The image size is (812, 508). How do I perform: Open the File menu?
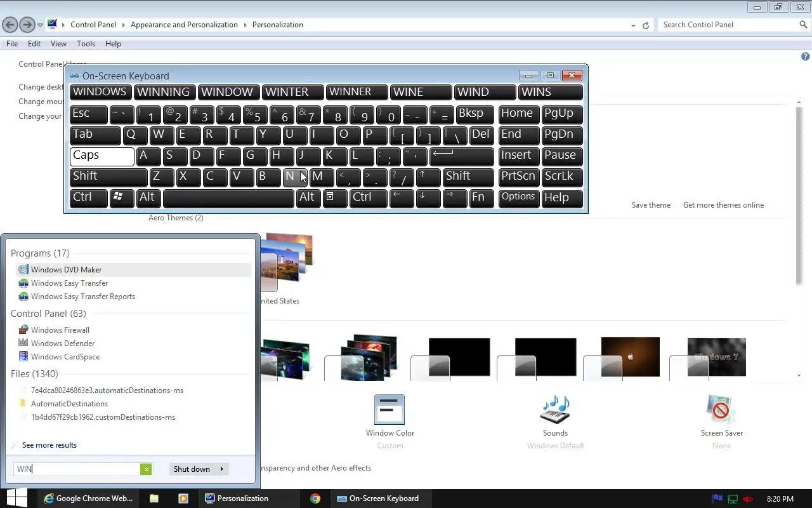click(12, 44)
